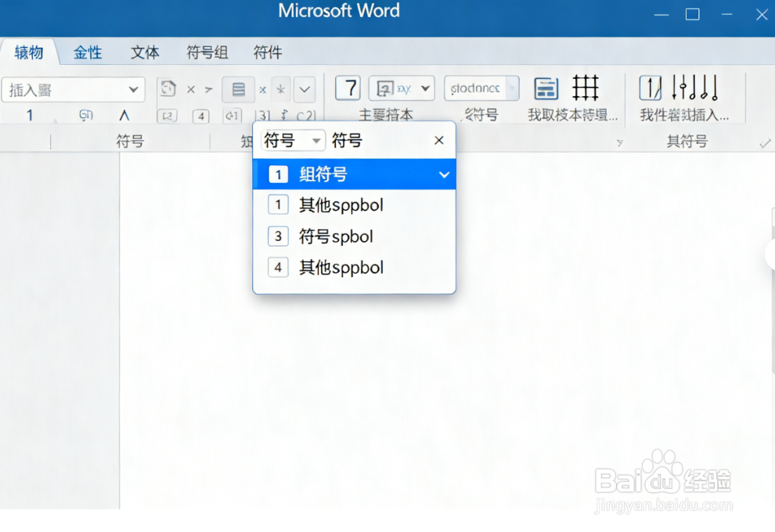The image size is (775, 532).
Task: Click the 其符号 group label at the right
Action: point(687,142)
